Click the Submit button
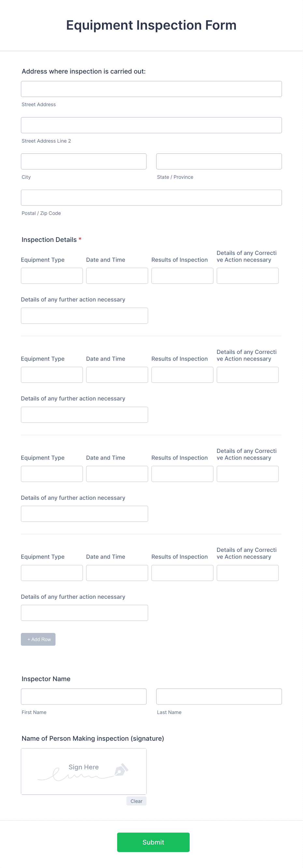The image size is (303, 868). click(x=153, y=842)
